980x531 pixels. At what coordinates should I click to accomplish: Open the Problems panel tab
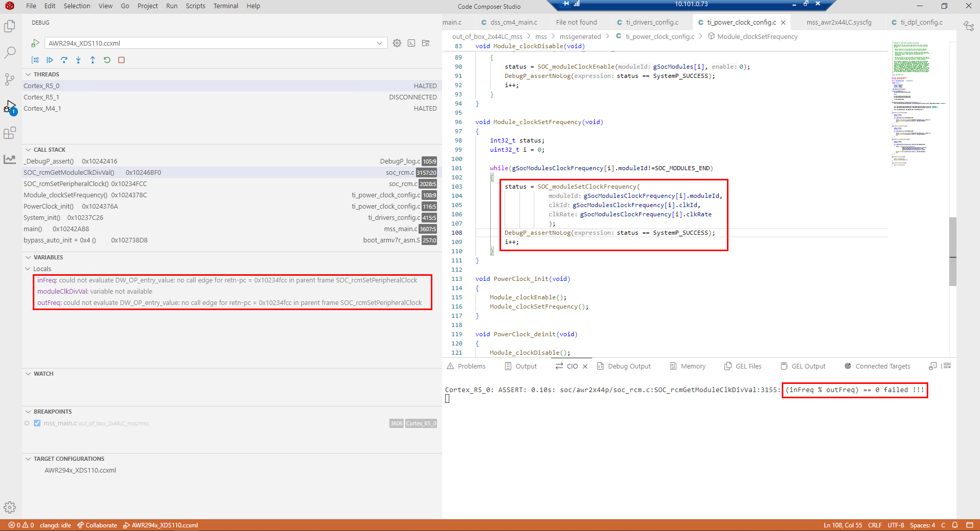(x=466, y=366)
